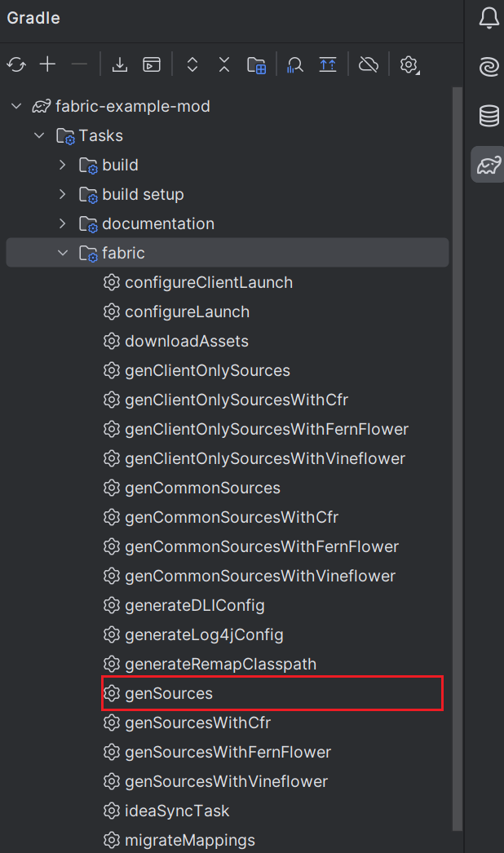Collapse the fabric-example-mod project node
This screenshot has height=853, width=504.
17,106
